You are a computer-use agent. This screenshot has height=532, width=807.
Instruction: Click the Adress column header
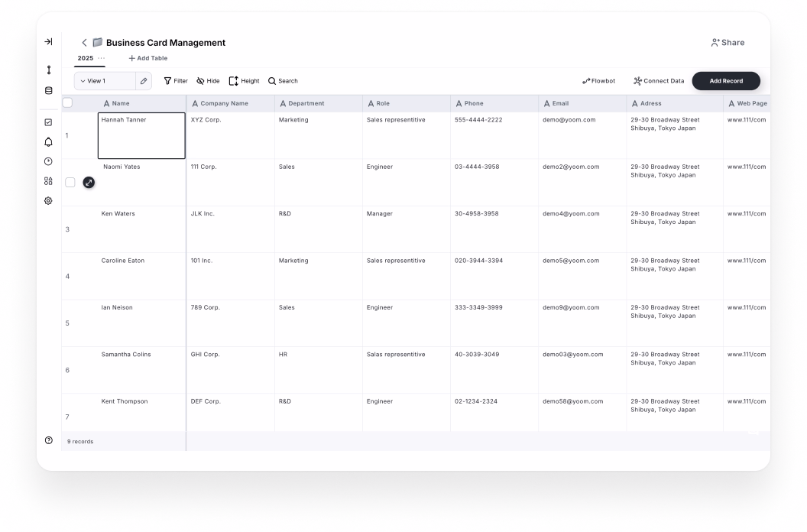coord(675,103)
